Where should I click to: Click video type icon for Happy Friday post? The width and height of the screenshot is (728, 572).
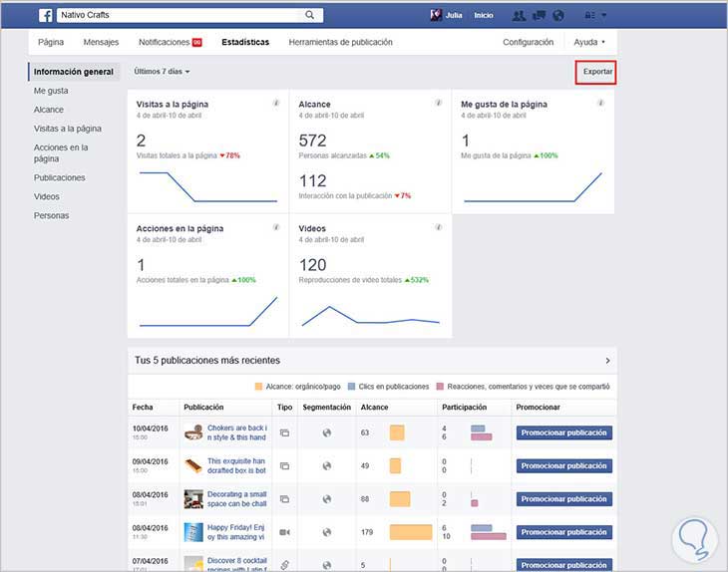pos(284,532)
